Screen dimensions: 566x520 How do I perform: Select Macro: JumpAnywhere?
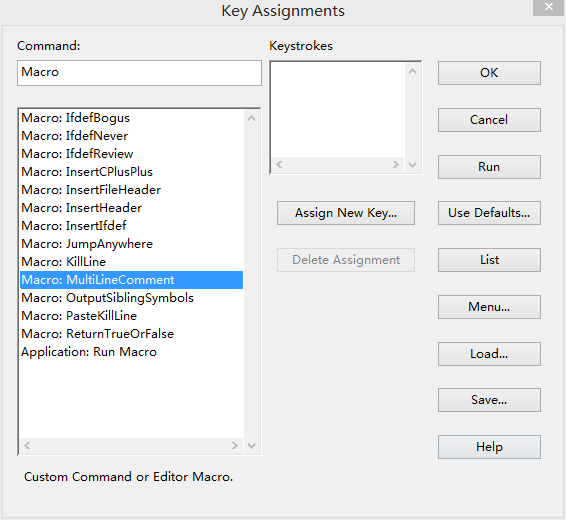[131, 244]
